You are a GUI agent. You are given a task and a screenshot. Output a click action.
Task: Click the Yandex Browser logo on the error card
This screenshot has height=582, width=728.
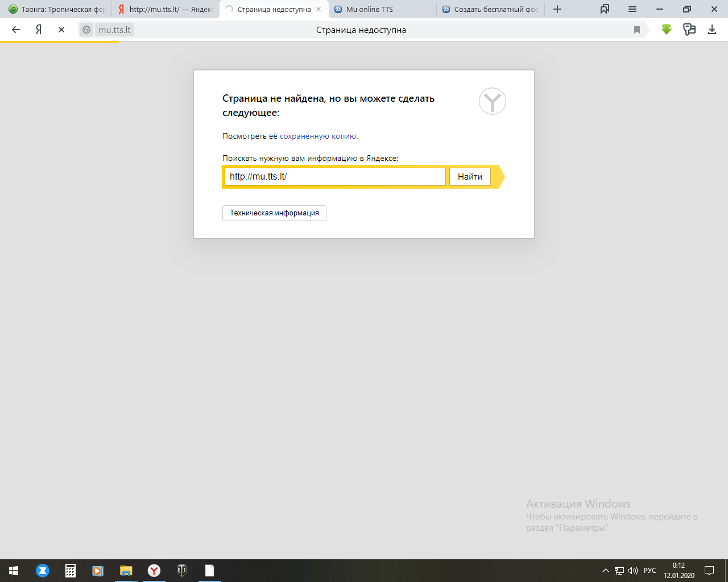[493, 101]
